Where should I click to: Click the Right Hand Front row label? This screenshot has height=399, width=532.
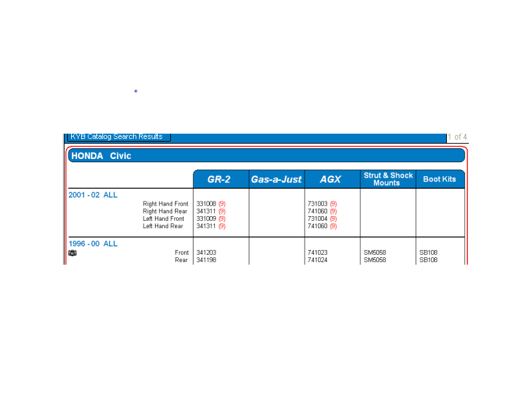click(x=165, y=203)
